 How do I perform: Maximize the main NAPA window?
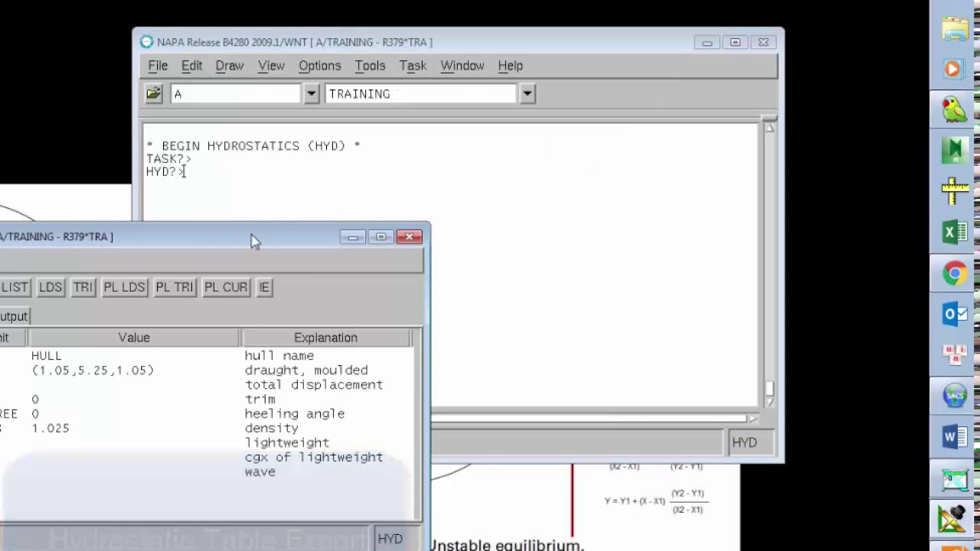pos(735,42)
